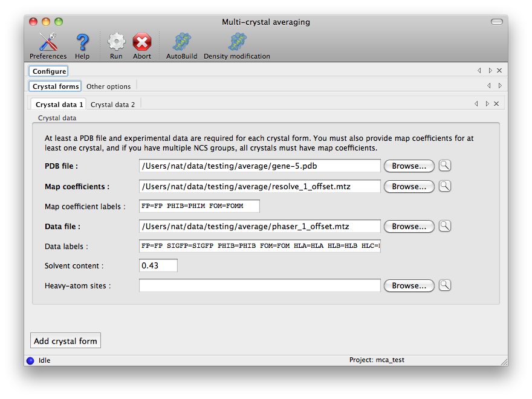Click the Help question mark icon

click(x=82, y=42)
